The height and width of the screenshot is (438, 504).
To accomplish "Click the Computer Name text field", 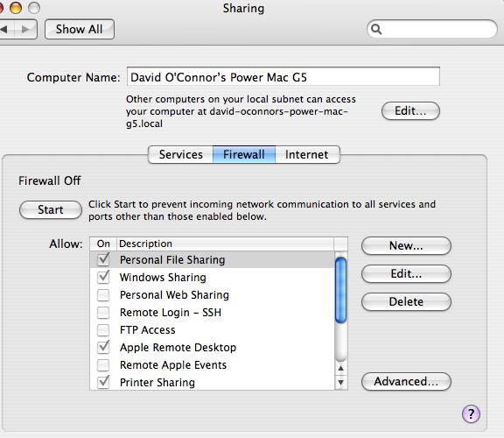I will 283,76.
